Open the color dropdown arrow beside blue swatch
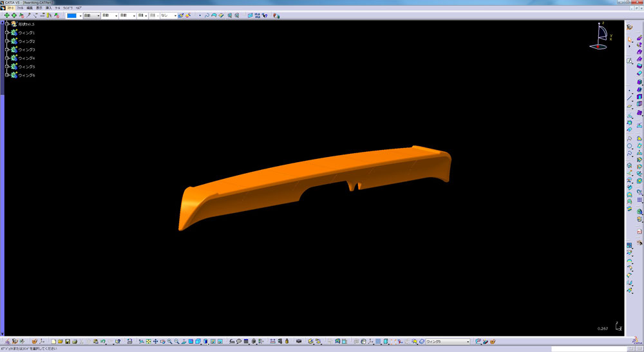The image size is (644, 352). [x=80, y=15]
